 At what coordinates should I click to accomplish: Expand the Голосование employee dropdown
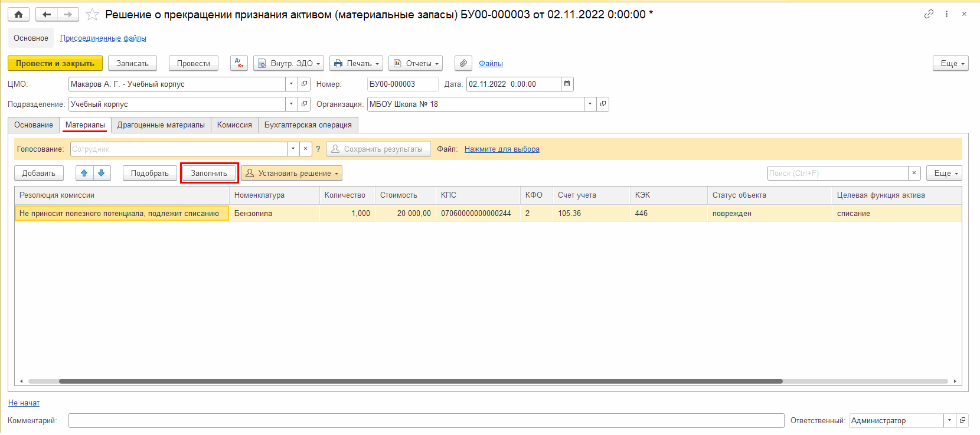(293, 149)
